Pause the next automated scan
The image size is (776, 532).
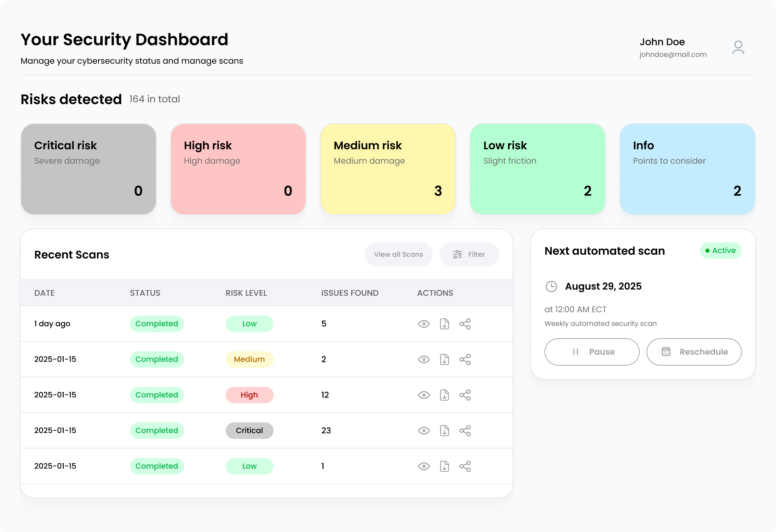coord(592,352)
